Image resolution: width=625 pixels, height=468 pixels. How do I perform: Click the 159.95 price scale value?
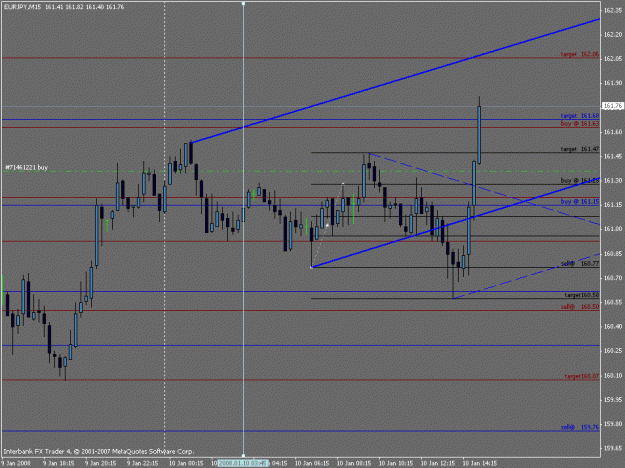(x=613, y=399)
